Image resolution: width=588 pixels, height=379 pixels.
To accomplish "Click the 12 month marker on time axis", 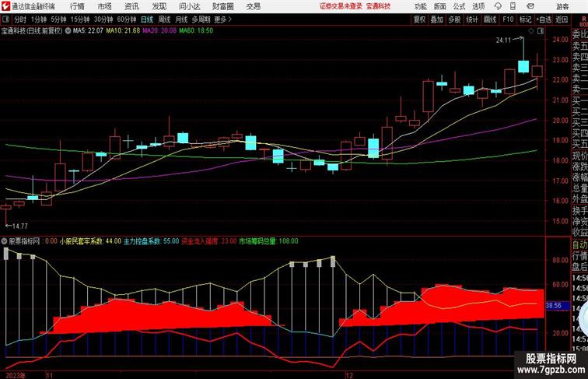I will (349, 375).
